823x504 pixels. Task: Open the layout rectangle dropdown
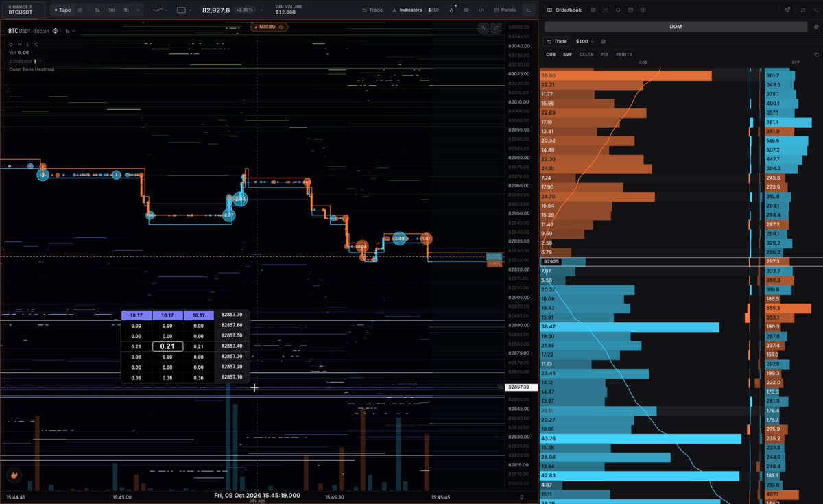pyautogui.click(x=184, y=10)
